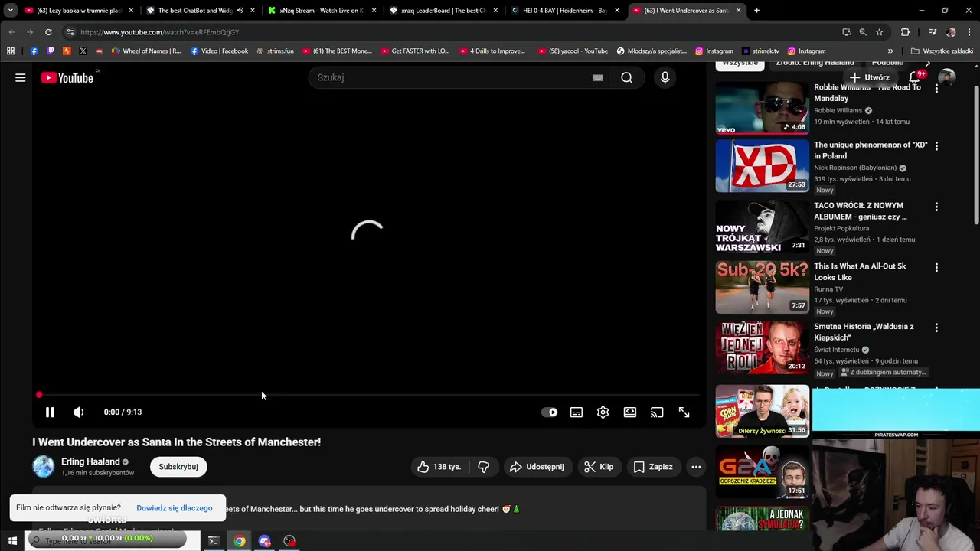Open the Erling Haaland channel name
This screenshot has width=980, height=551.
tap(90, 461)
